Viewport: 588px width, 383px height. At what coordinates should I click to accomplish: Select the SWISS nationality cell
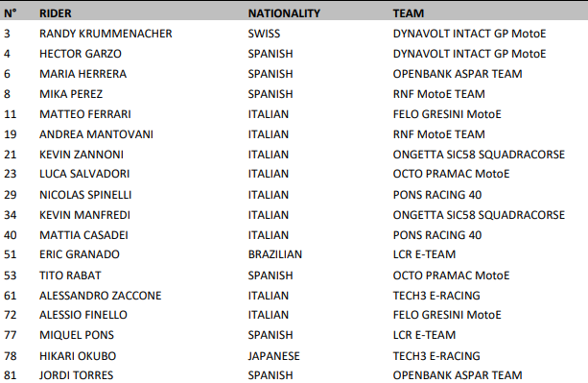[264, 34]
